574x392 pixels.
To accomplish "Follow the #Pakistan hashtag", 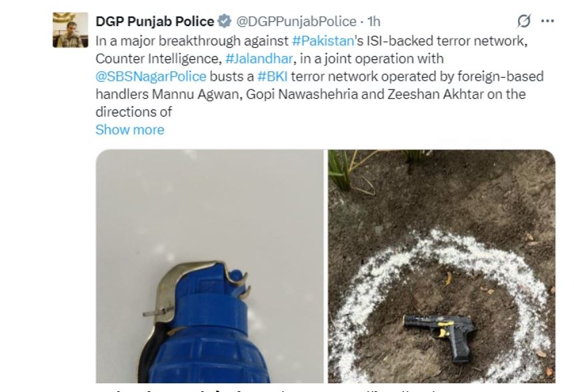I will click(323, 41).
